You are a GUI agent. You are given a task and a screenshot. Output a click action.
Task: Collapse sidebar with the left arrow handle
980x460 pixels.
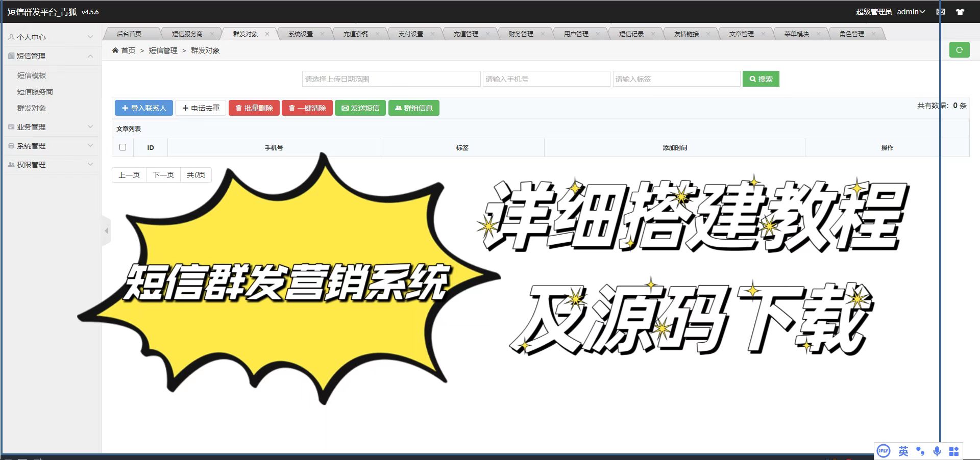[x=106, y=231]
